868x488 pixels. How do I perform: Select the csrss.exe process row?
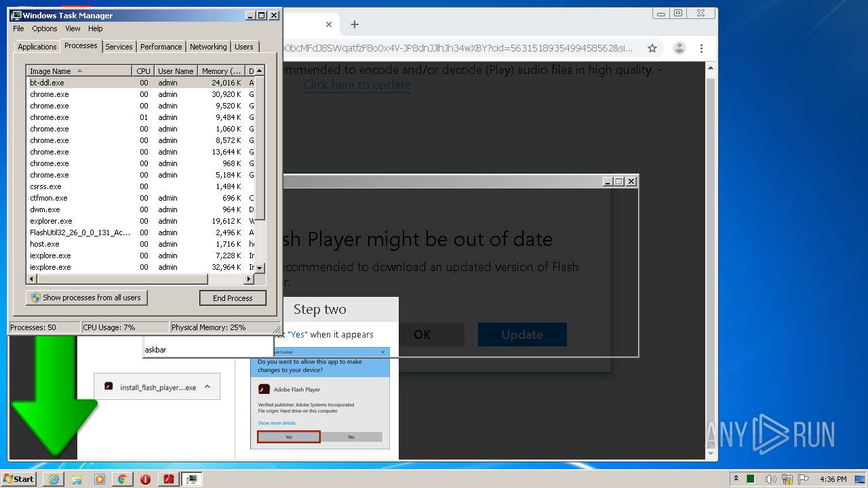click(140, 186)
